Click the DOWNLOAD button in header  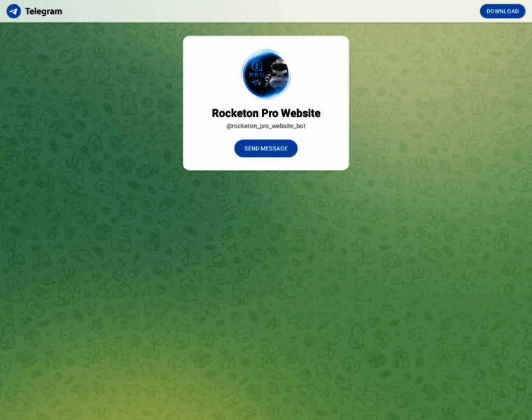click(502, 11)
